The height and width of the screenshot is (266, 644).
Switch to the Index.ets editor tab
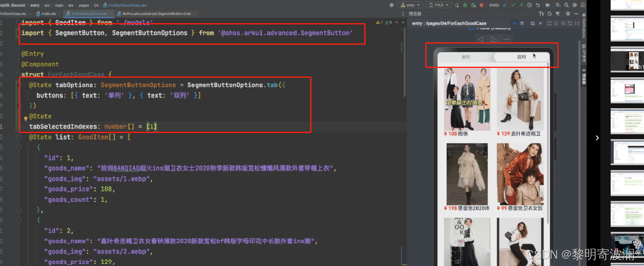click(x=46, y=13)
